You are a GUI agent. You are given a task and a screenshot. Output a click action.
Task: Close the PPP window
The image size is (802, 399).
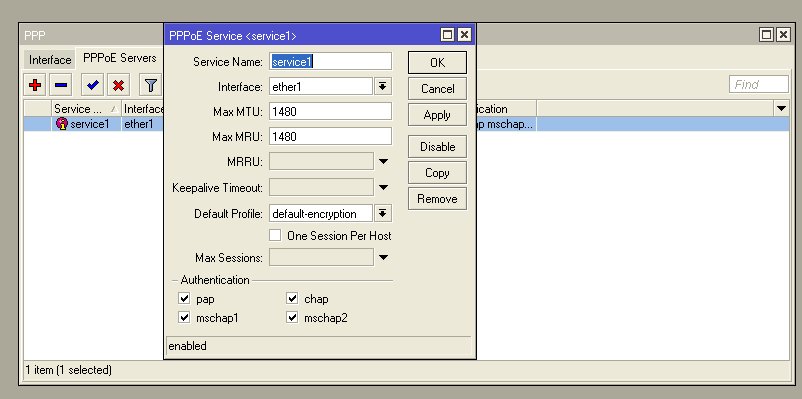tap(783, 35)
